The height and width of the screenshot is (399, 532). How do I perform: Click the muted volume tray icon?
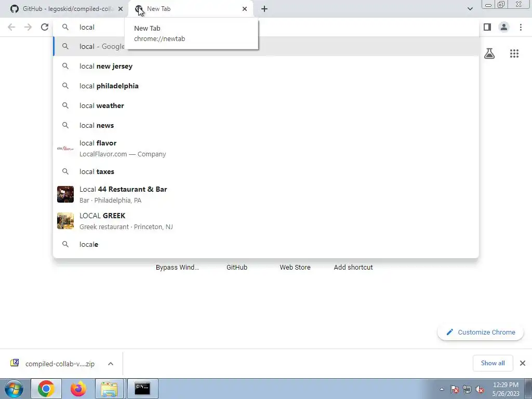point(480,389)
